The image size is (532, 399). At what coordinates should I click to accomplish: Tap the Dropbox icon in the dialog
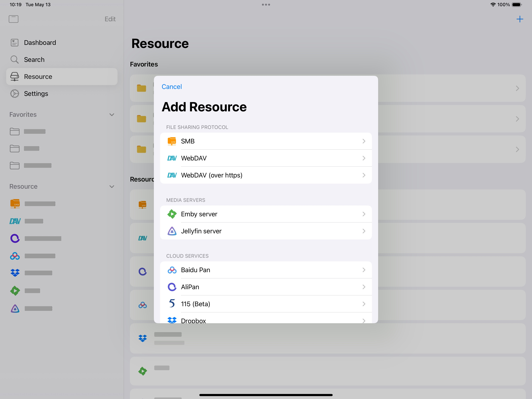[172, 320]
